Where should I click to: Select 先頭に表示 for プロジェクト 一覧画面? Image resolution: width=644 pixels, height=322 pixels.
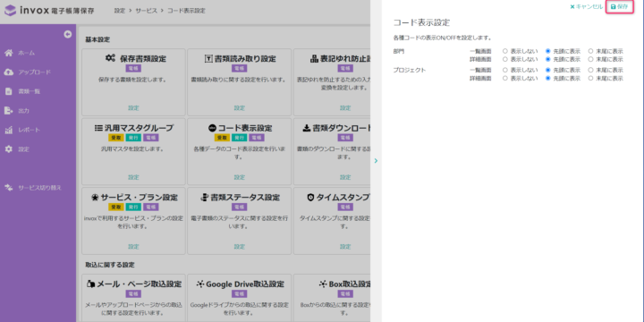point(548,71)
